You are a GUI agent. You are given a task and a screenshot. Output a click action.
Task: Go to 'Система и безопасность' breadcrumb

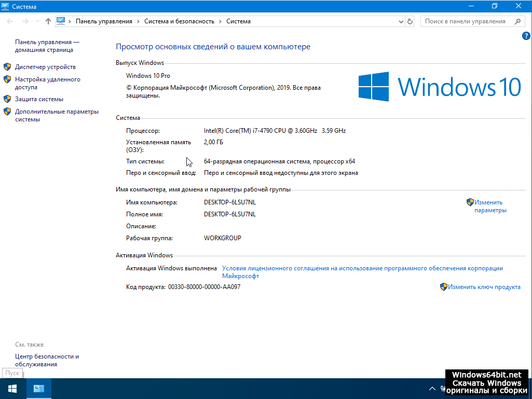179,21
